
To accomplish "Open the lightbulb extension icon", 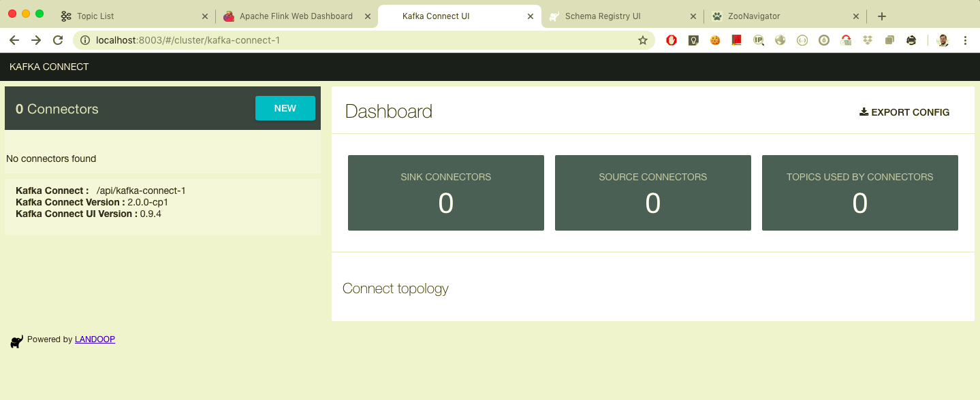I will (x=693, y=40).
